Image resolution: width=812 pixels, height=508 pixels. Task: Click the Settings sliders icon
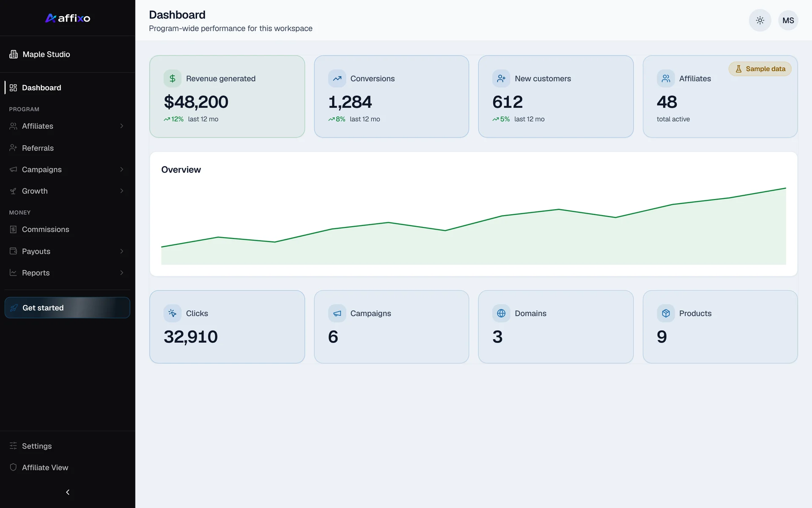tap(13, 446)
